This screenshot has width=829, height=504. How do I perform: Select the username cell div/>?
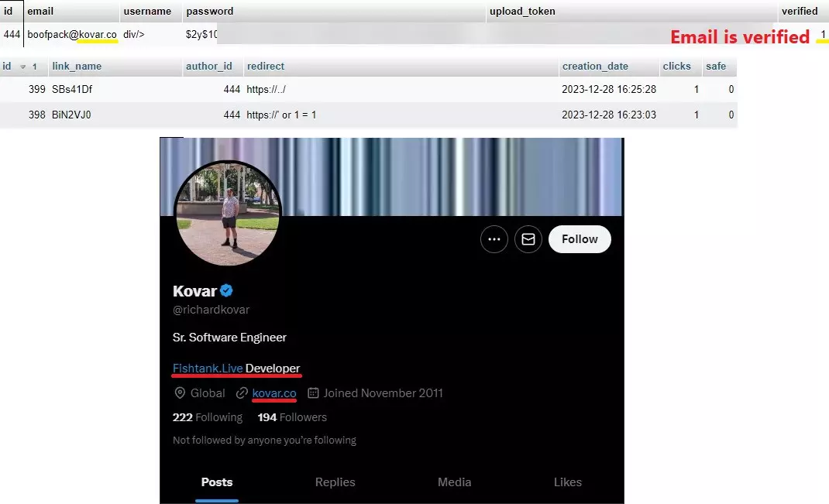(x=134, y=34)
